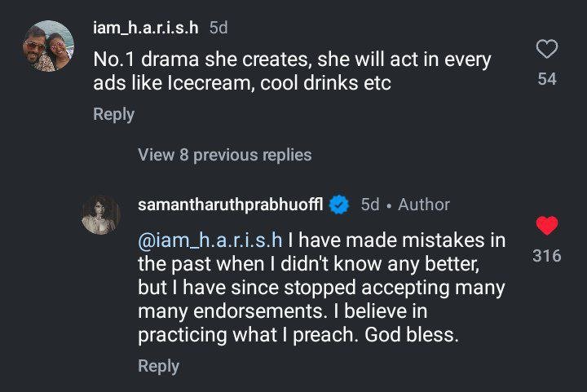Viewport: 587px width, 392px height.
Task: Open iam_h.a.r.i.s.h's profile picture
Action: [x=48, y=46]
